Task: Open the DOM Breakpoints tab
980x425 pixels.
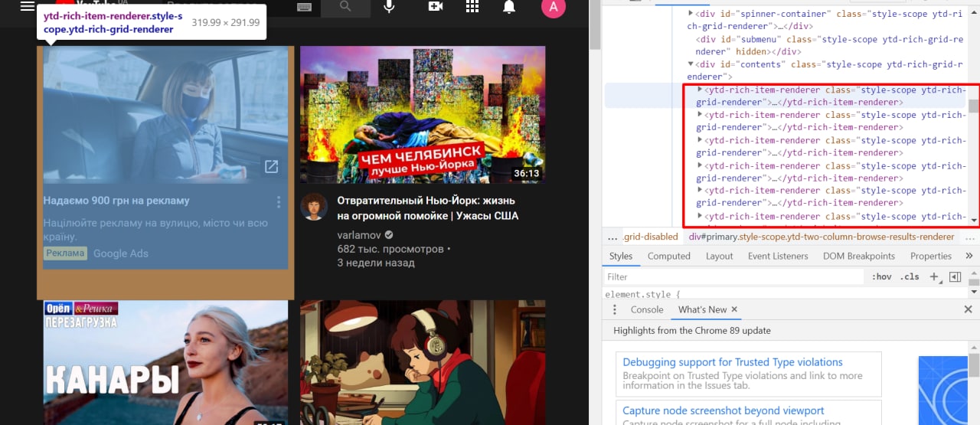Action: [859, 256]
